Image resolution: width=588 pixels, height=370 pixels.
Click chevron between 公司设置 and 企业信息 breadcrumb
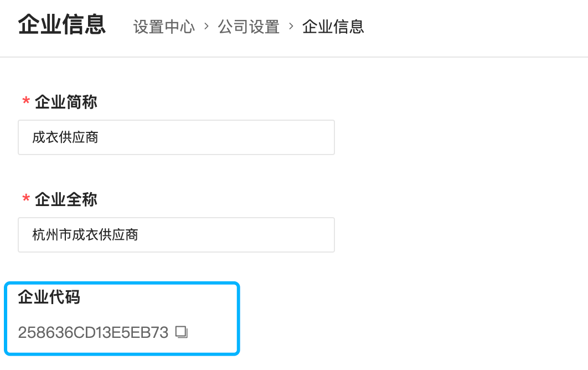click(291, 26)
